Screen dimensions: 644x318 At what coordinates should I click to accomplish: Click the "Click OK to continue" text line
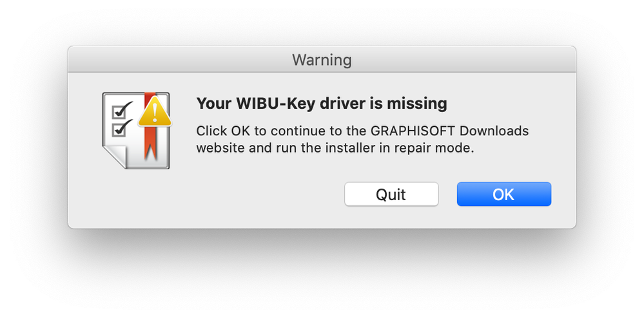click(258, 131)
